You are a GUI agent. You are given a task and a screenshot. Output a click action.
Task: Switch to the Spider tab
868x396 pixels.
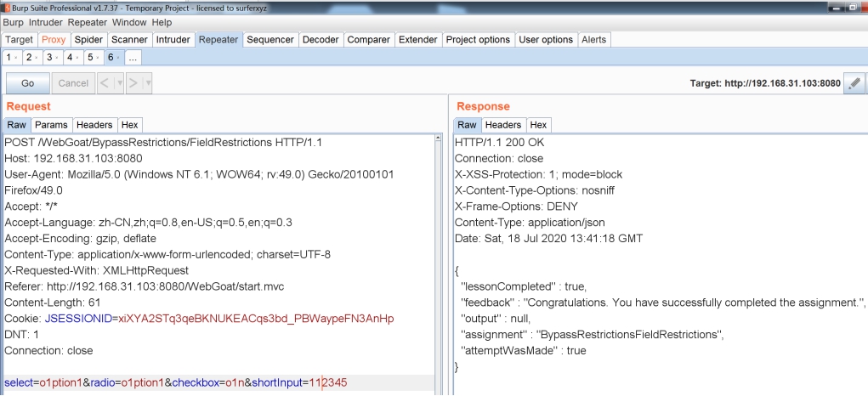88,40
